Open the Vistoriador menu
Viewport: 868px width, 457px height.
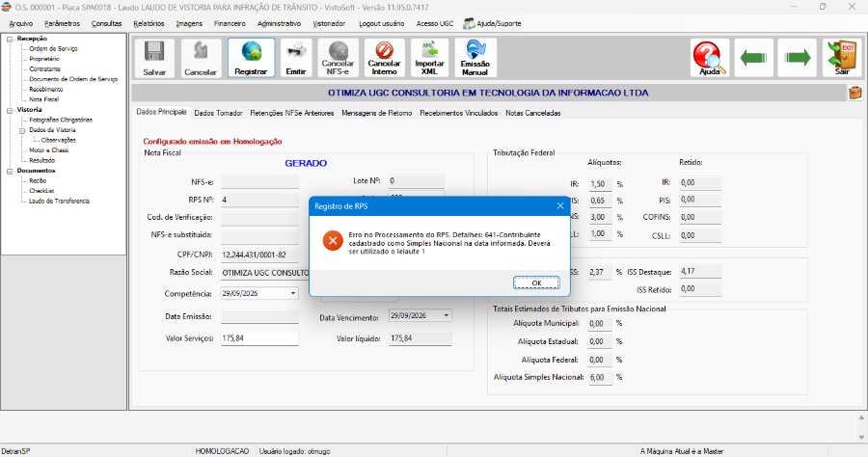coord(329,24)
